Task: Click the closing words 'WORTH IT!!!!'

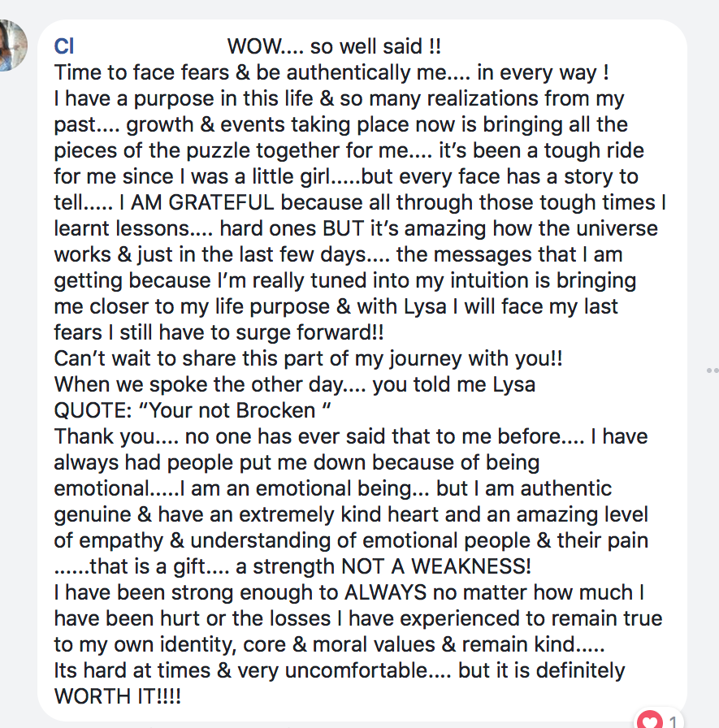Action: (x=118, y=696)
